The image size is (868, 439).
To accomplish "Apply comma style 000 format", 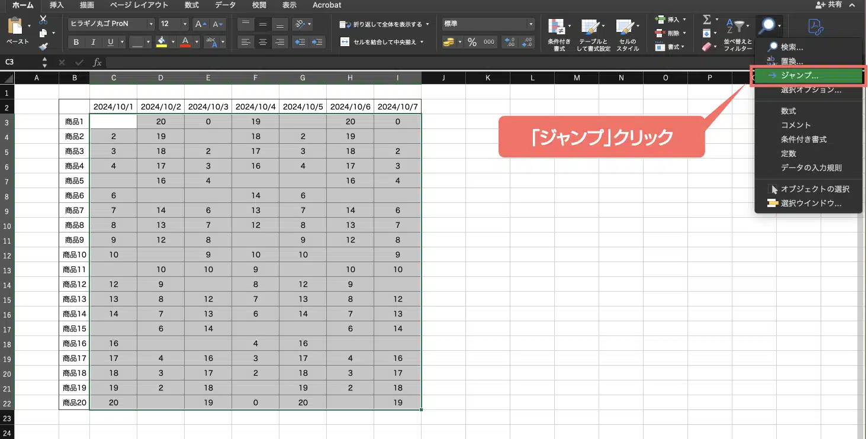I will [489, 42].
